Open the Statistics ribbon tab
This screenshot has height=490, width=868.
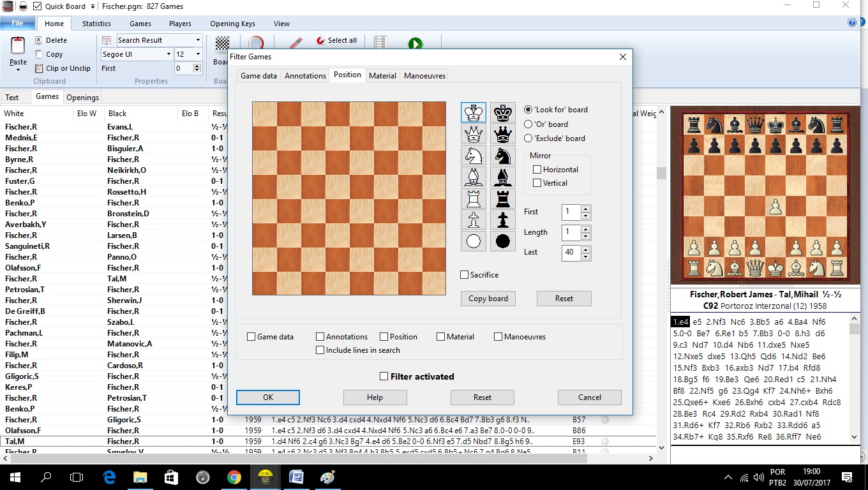click(x=96, y=24)
